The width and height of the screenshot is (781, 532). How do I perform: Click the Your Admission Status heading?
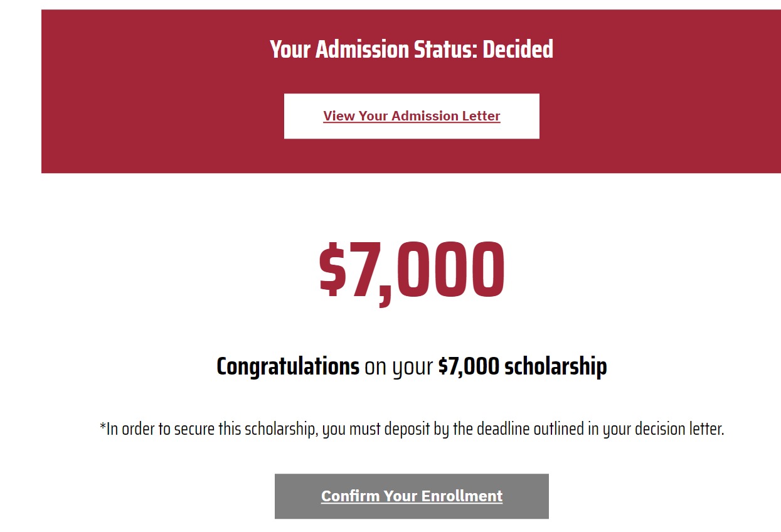tap(411, 50)
